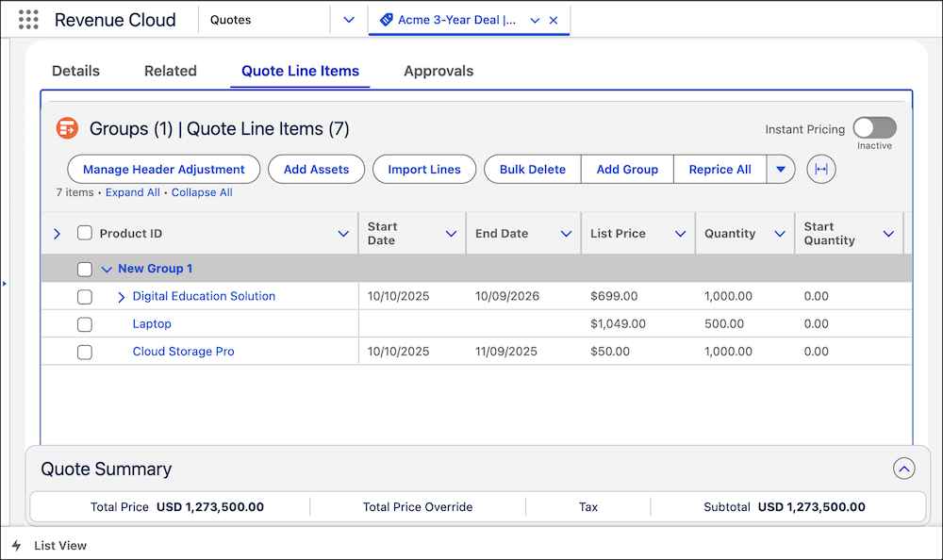Click the Collapse All link
943x560 pixels.
[x=202, y=192]
